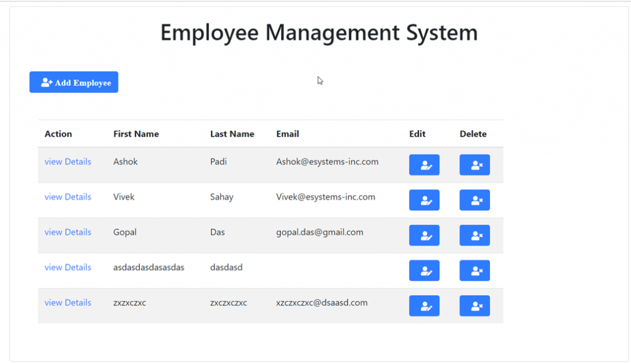Screen dimensions: 631x364
Task: Open view Details for Vivek Sahay
Action: 67,196
